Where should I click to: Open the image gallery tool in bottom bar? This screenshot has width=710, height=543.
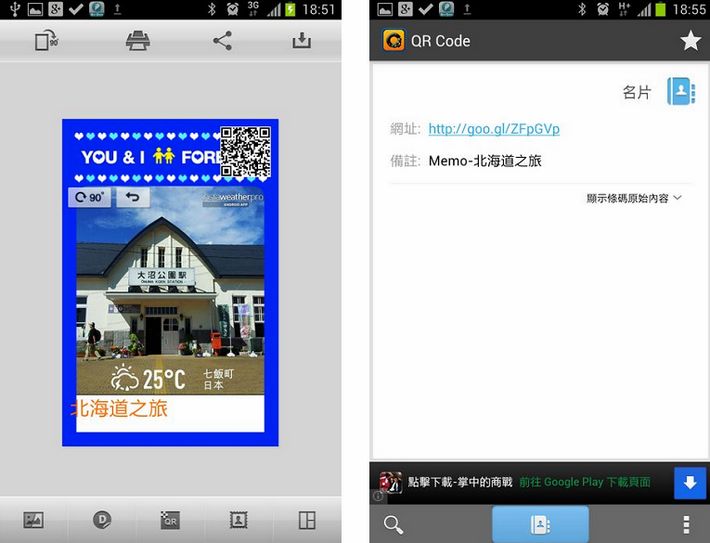coord(34,520)
